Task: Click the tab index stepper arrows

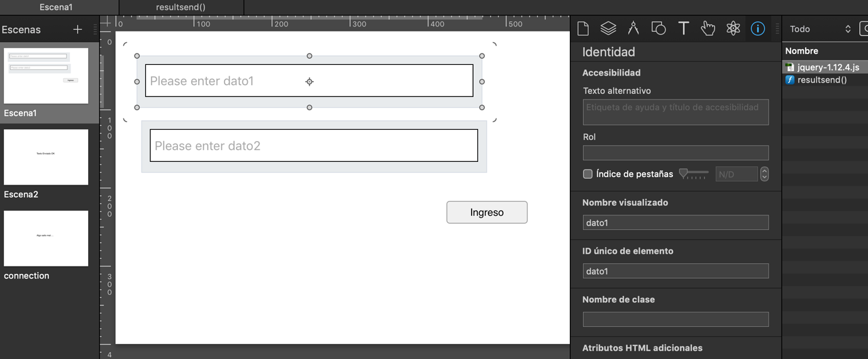Action: [764, 174]
